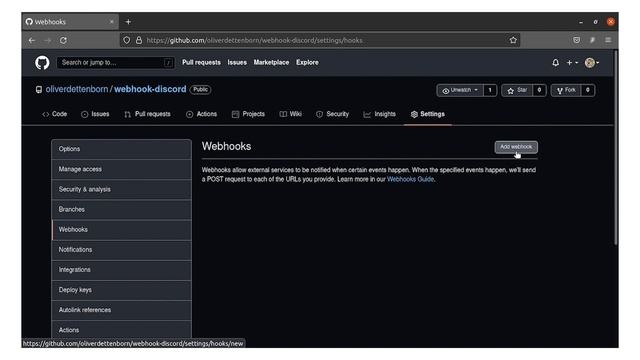Close the Webhooks browser tab
Viewport: 640px width, 360px height.
[x=111, y=22]
